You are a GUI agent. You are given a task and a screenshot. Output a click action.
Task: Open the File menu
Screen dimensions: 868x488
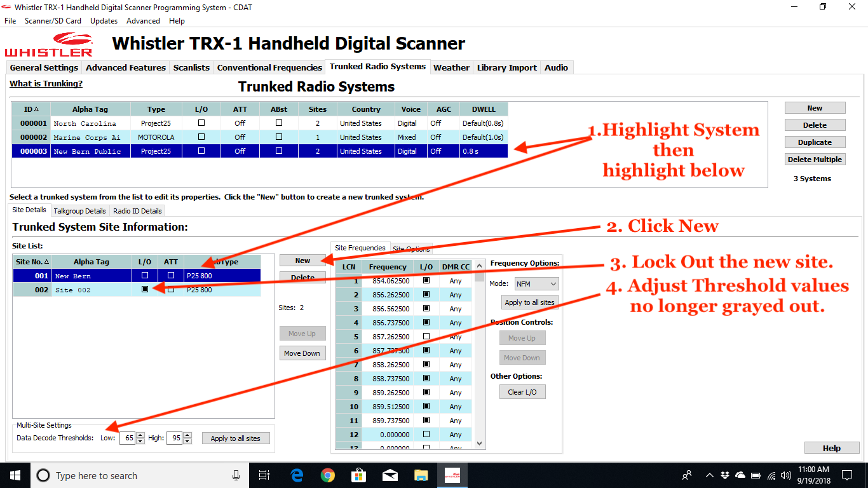[x=10, y=21]
